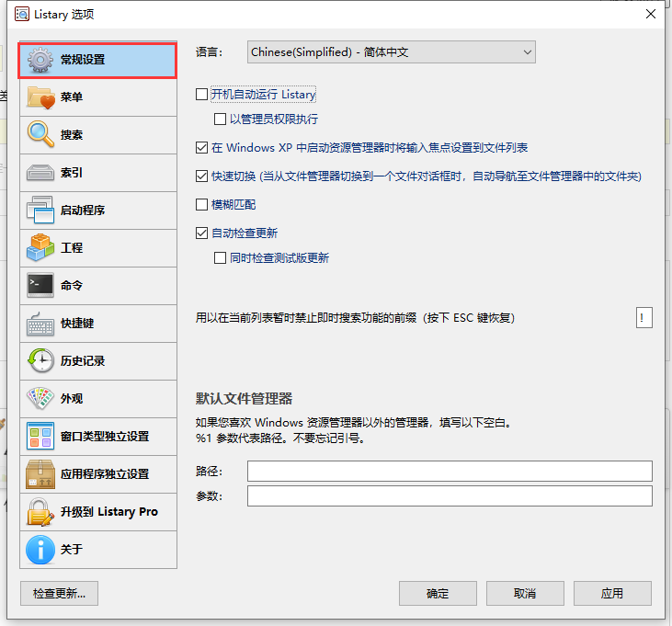
Task: Open the 搜索 settings page
Action: tap(98, 135)
